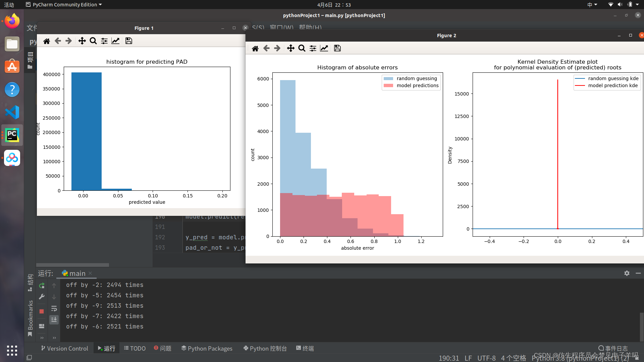Open 活动 activities overview
Viewport: 644px width, 362px height.
coord(9,5)
